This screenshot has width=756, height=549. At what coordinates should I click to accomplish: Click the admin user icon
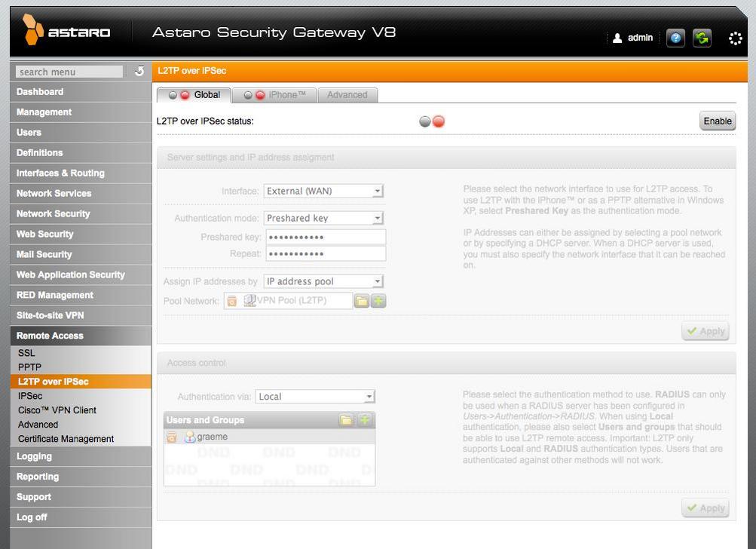pos(617,38)
